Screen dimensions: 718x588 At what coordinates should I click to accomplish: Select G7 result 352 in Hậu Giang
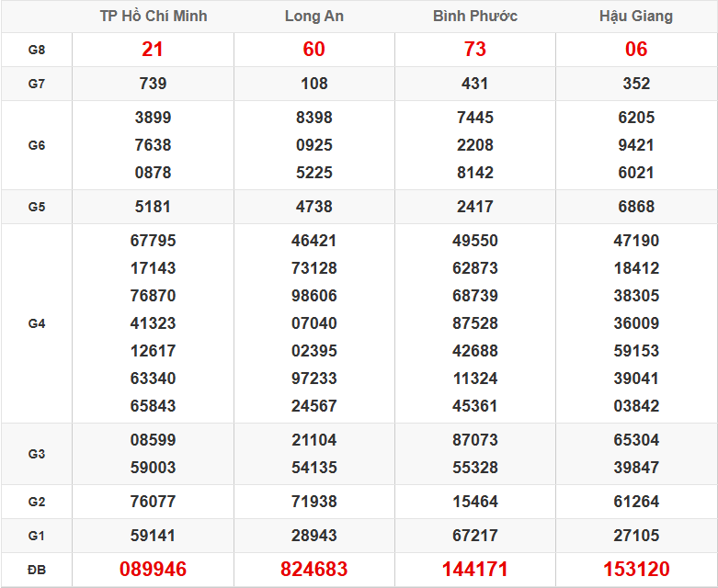[x=636, y=84]
